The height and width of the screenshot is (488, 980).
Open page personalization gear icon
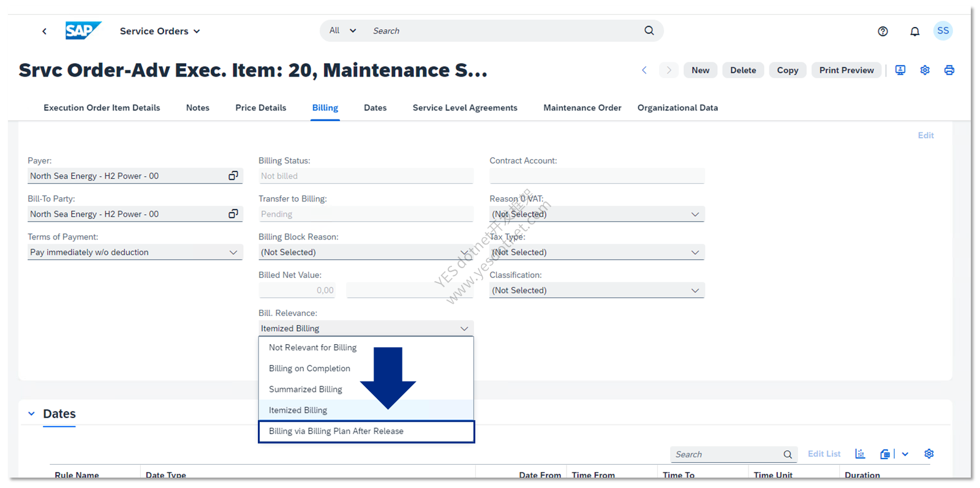(925, 70)
